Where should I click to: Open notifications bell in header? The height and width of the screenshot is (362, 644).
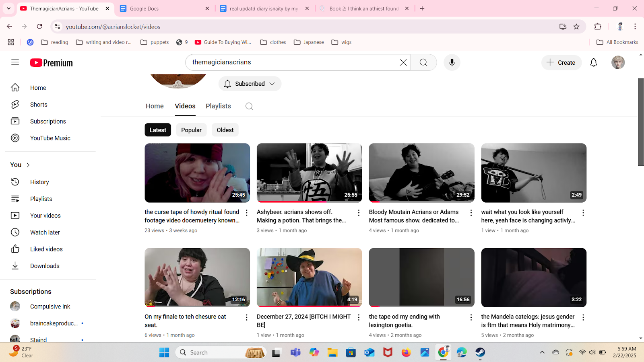tap(593, 62)
